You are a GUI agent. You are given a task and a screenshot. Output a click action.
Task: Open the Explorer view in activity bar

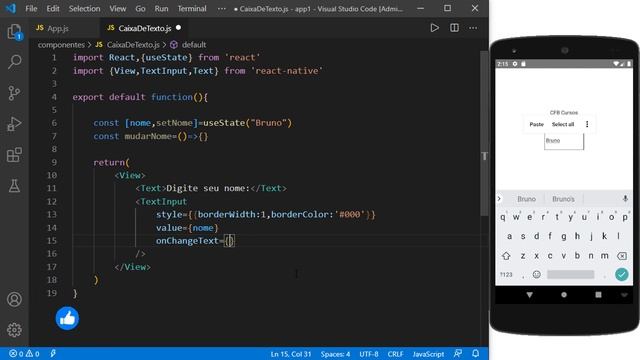point(14,31)
